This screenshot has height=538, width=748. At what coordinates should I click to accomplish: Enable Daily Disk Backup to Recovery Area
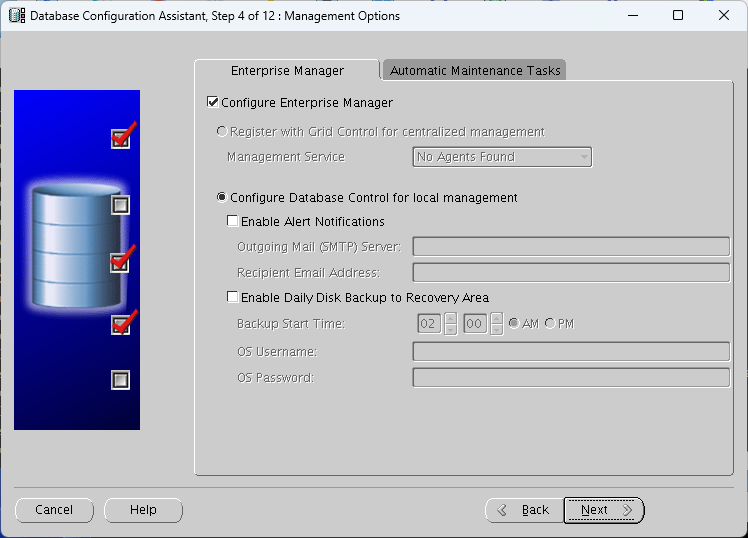point(232,297)
